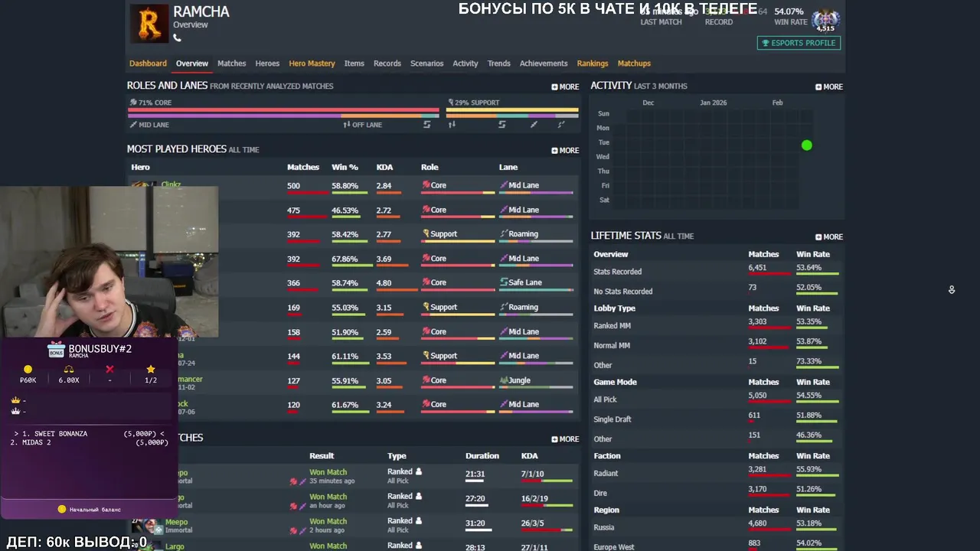
Task: Click the Mid Lane sword icon under Core bar
Action: click(x=133, y=125)
